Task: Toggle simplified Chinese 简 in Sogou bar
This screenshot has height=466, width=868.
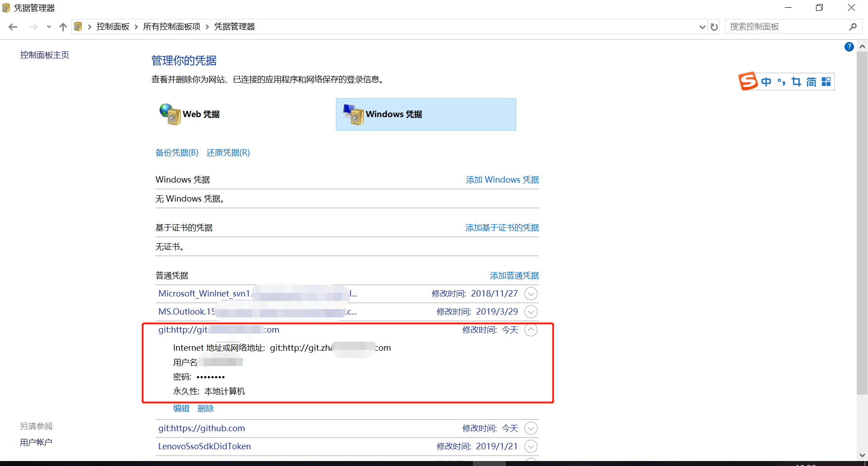Action: [x=811, y=81]
